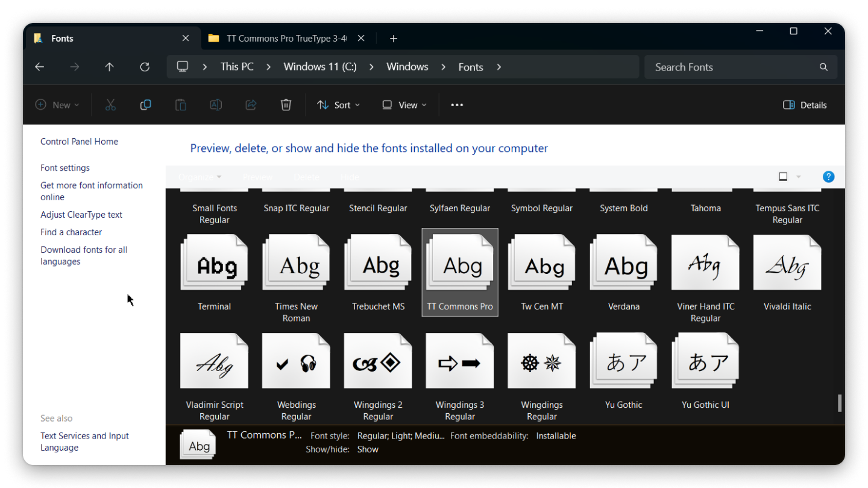The width and height of the screenshot is (868, 488).
Task: Open Font settings link
Action: pos(65,168)
